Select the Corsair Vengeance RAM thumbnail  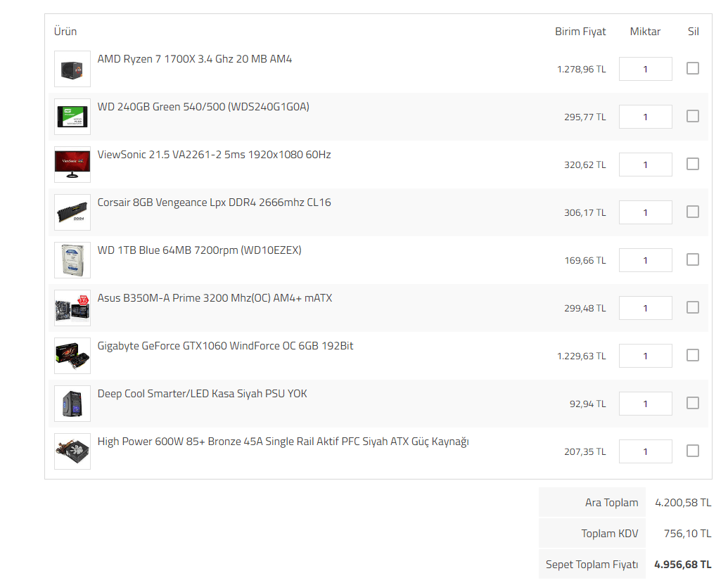tap(72, 212)
